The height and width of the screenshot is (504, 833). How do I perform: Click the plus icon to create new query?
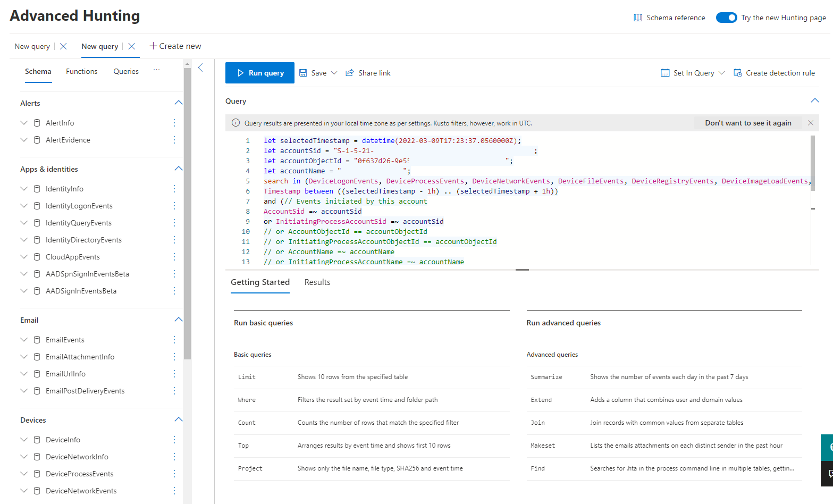pos(153,46)
